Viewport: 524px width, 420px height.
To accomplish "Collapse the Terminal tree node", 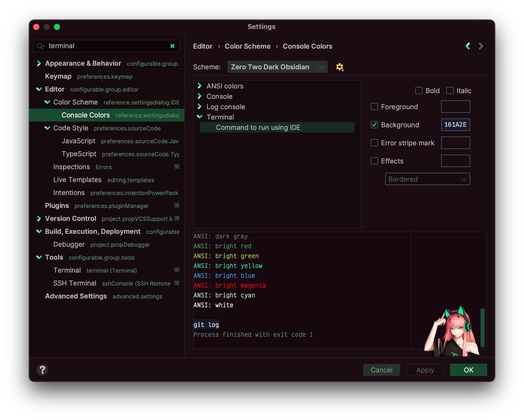I will coord(200,117).
